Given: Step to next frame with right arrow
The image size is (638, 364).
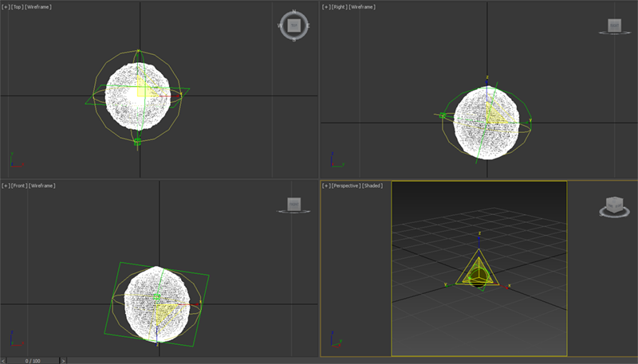Looking at the screenshot, I should (63, 360).
